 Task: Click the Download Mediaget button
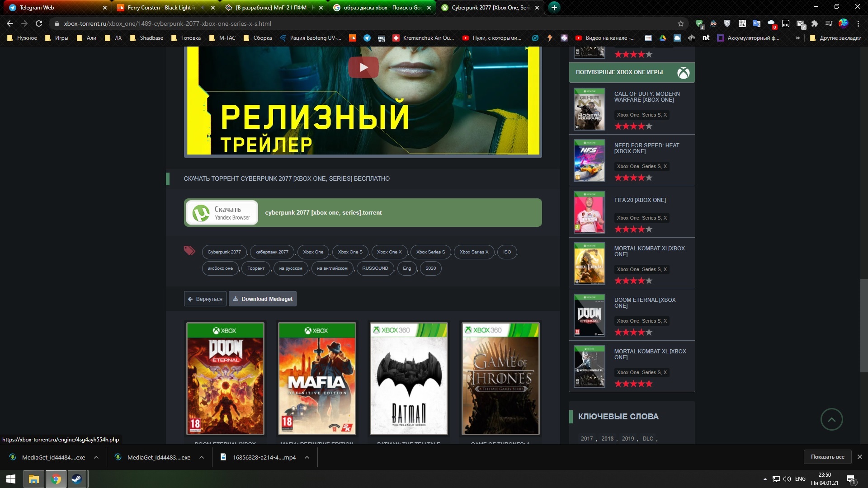(263, 299)
